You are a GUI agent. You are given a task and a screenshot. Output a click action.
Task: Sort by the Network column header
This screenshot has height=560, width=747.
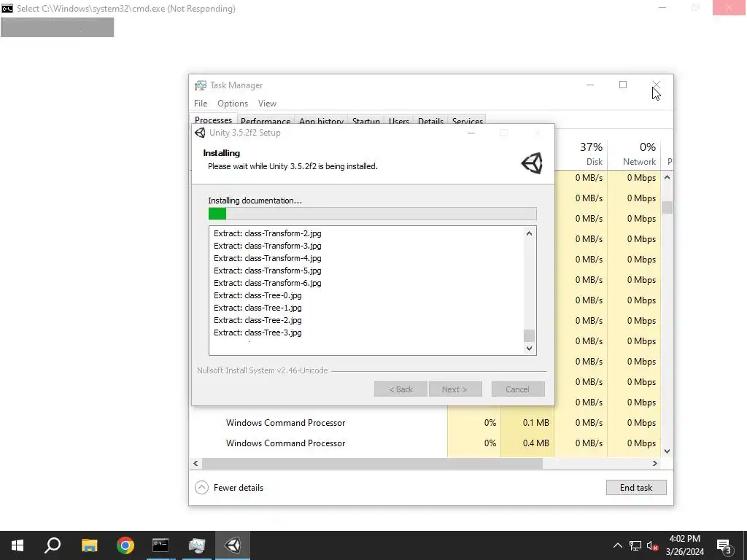pos(634,154)
